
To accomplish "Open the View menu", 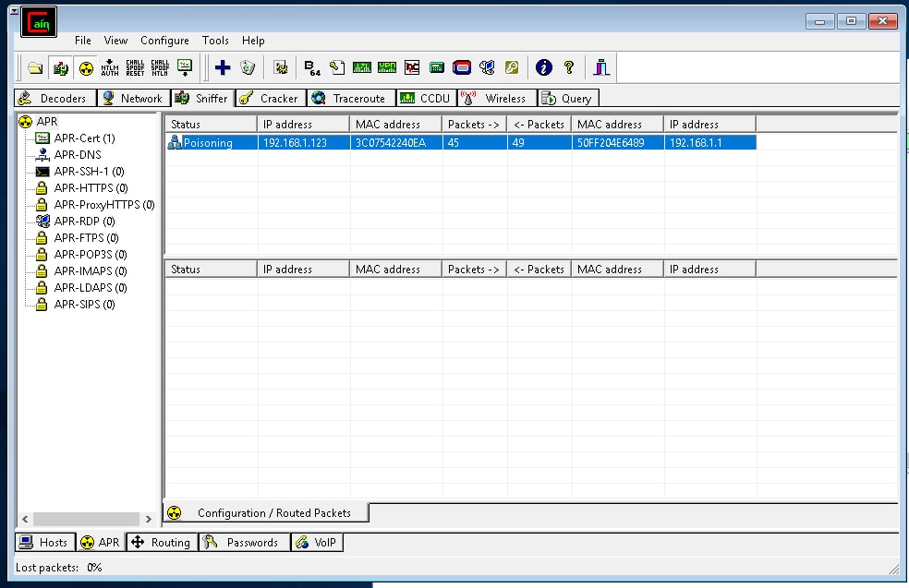I will point(116,41).
